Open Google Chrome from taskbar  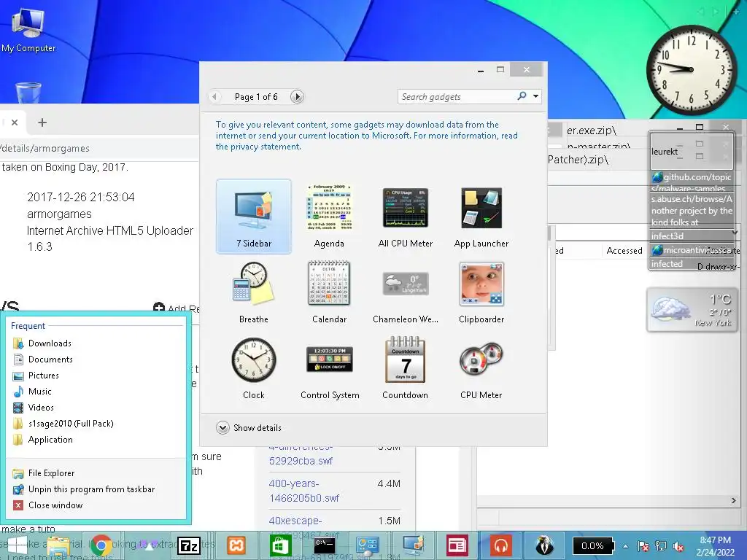click(x=101, y=545)
